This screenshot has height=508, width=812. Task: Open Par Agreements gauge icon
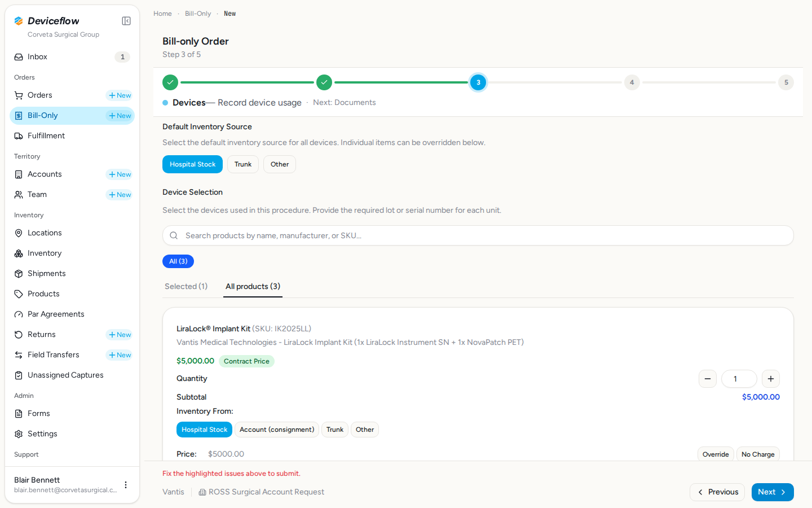point(19,314)
